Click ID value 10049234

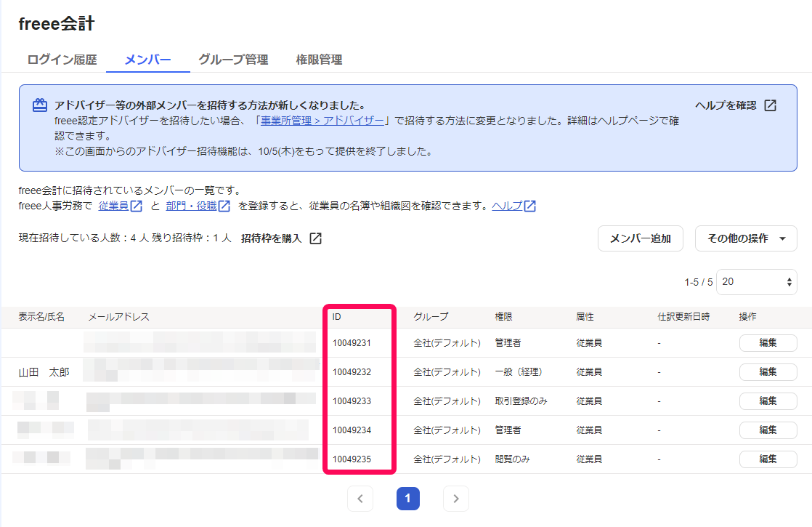coord(352,430)
